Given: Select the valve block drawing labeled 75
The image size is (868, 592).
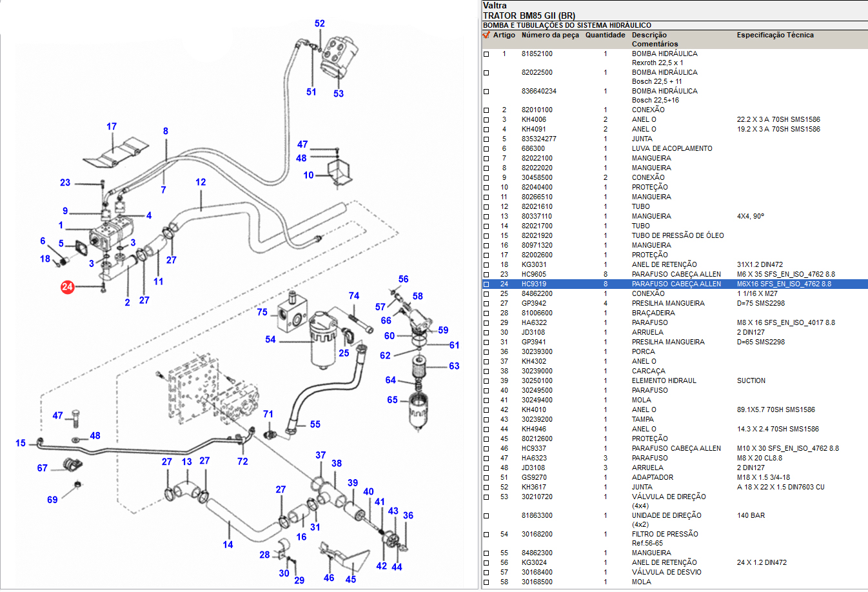Looking at the screenshot, I should click(292, 312).
